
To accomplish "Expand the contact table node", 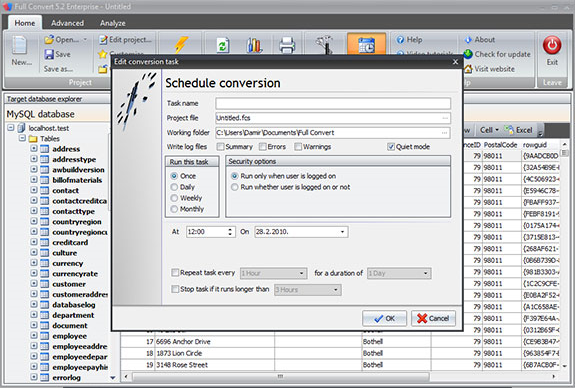I will [x=34, y=190].
